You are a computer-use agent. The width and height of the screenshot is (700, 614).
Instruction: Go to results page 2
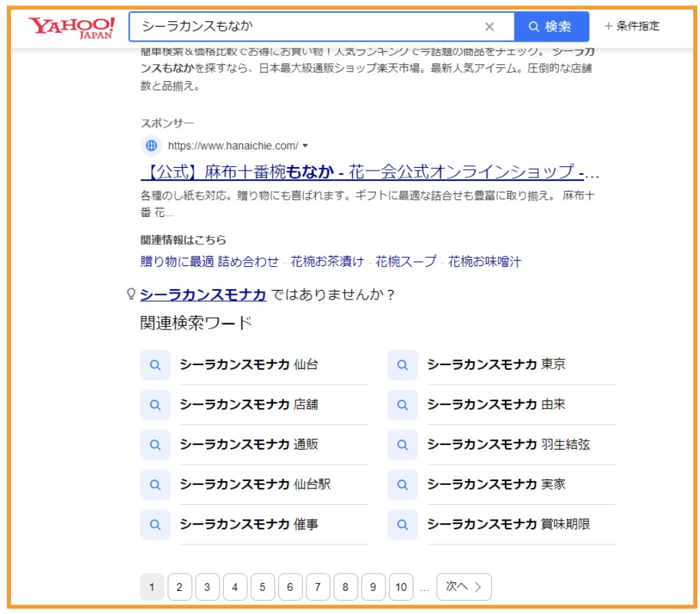tap(179, 587)
